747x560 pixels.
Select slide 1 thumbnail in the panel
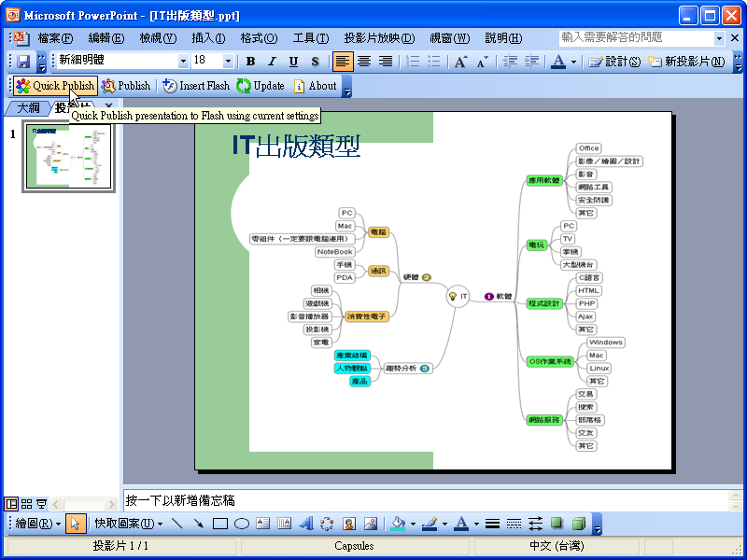[x=68, y=156]
